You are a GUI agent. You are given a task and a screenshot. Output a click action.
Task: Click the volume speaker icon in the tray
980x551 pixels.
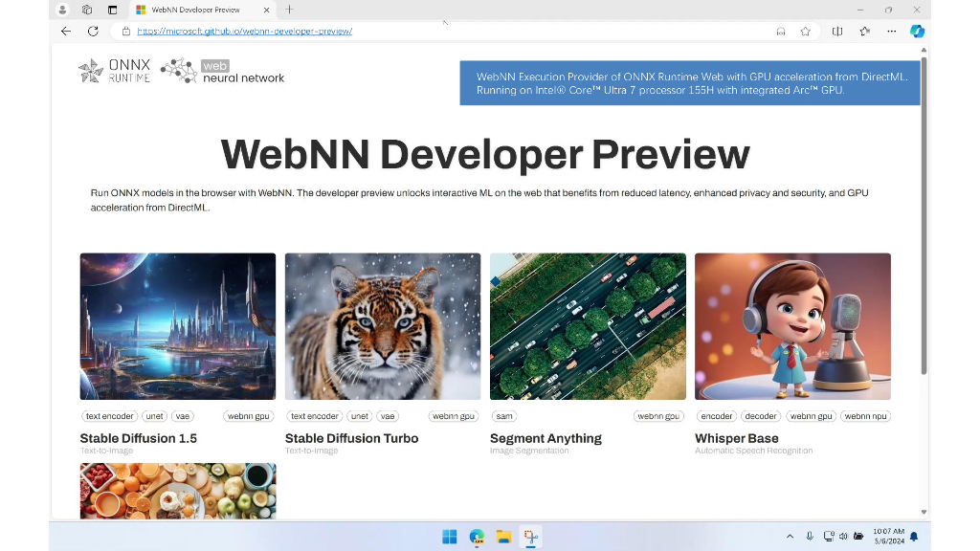[843, 537]
